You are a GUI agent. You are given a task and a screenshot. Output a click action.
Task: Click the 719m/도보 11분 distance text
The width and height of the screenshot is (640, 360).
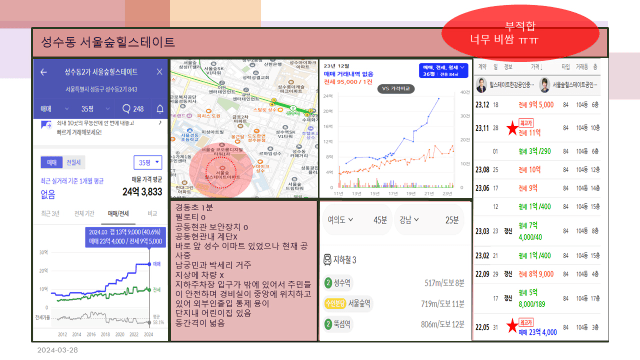442,304
